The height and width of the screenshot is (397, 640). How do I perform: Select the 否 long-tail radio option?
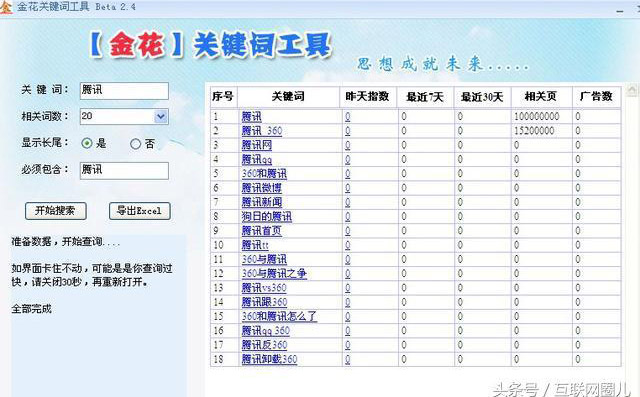pyautogui.click(x=135, y=144)
